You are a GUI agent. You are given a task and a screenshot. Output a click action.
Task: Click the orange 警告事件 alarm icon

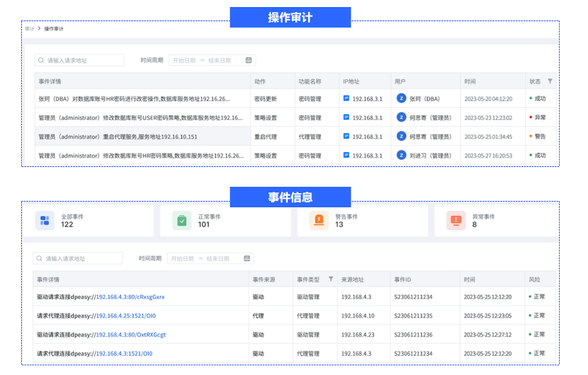coord(319,220)
